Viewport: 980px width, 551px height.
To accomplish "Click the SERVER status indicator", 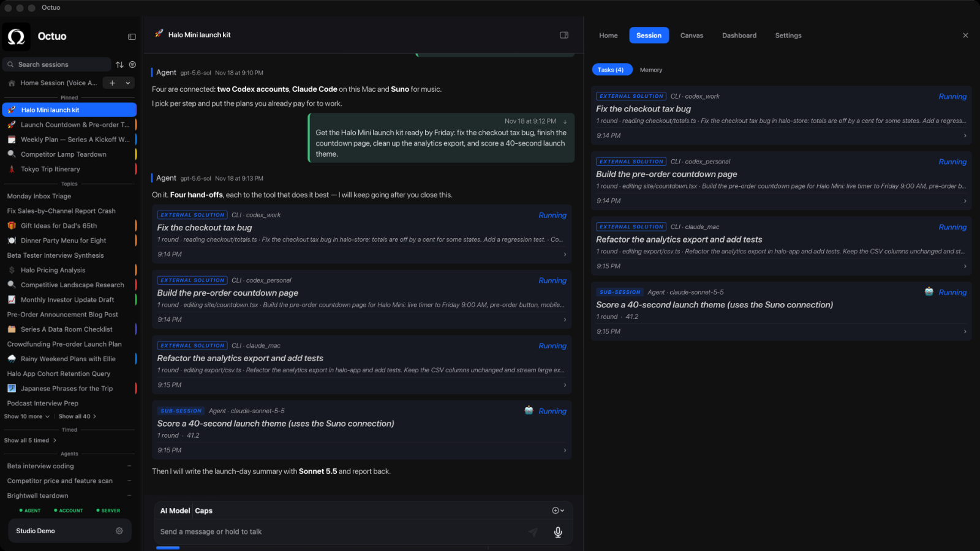I will point(108,511).
